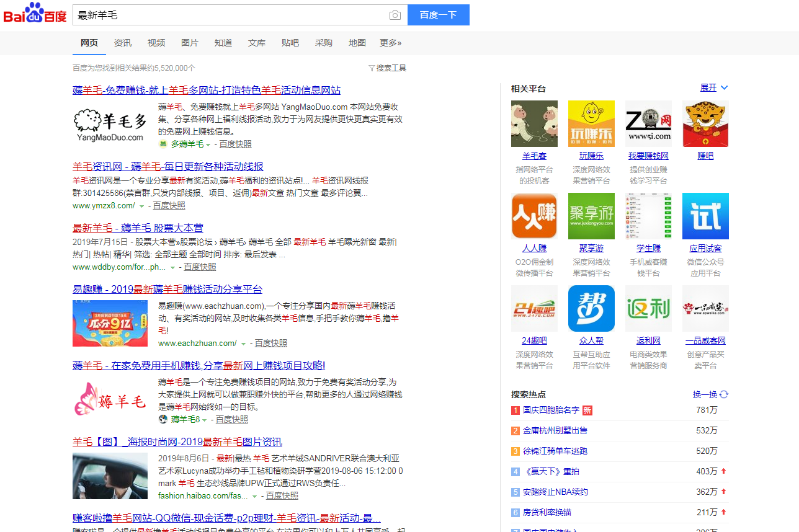
Task: Switch to the 资讯 tab
Action: pyautogui.click(x=123, y=43)
